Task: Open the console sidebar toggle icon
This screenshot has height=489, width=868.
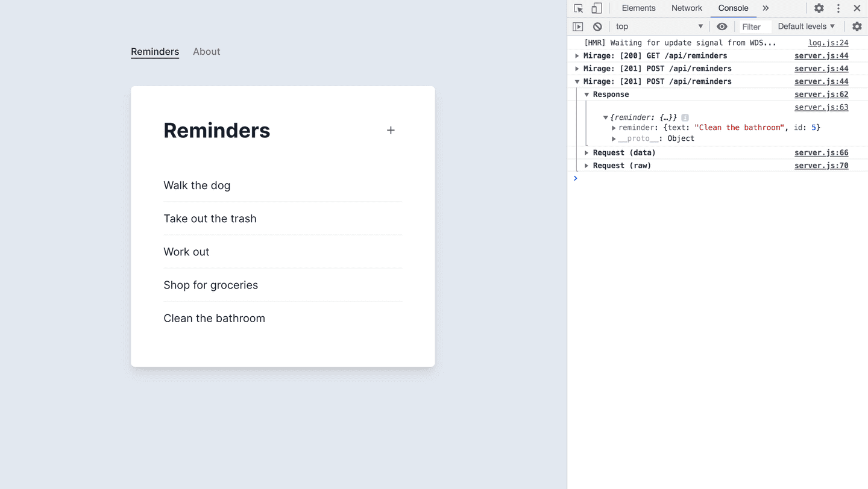Action: pos(577,26)
